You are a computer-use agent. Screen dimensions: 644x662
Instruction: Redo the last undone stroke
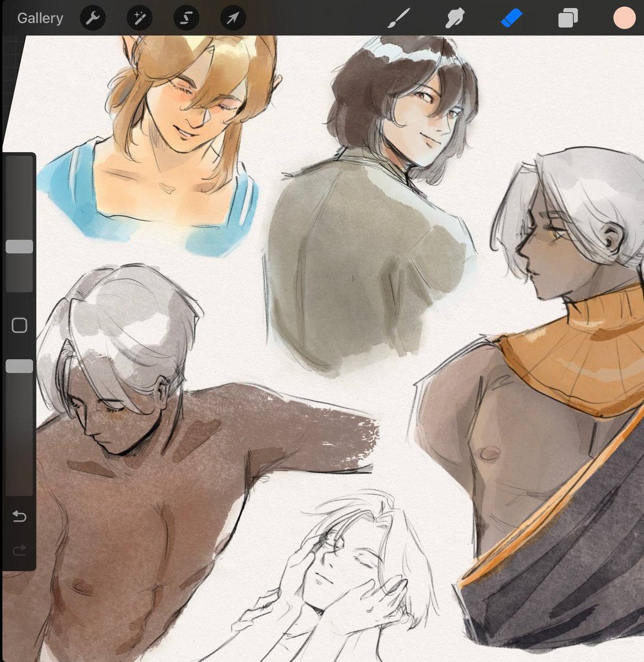[19, 549]
